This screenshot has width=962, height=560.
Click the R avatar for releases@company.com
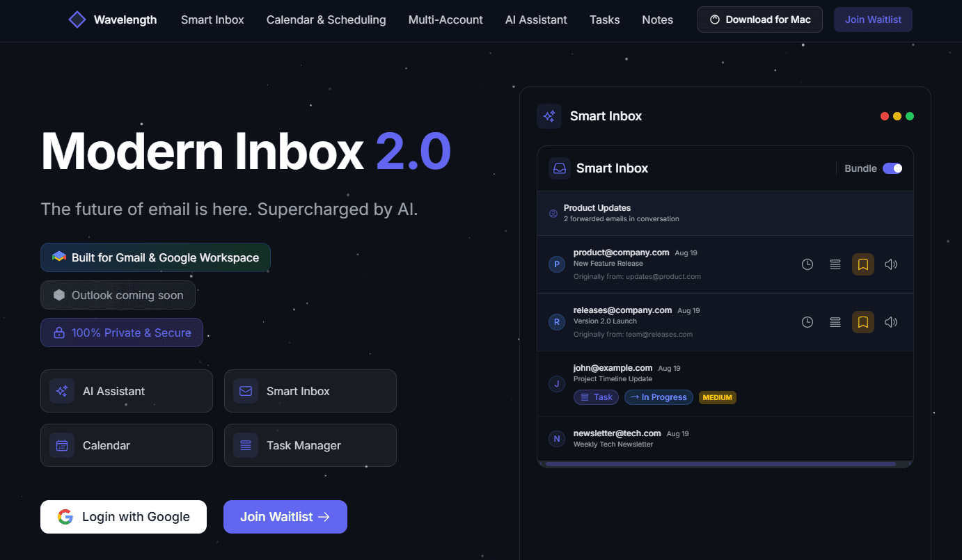(x=556, y=322)
